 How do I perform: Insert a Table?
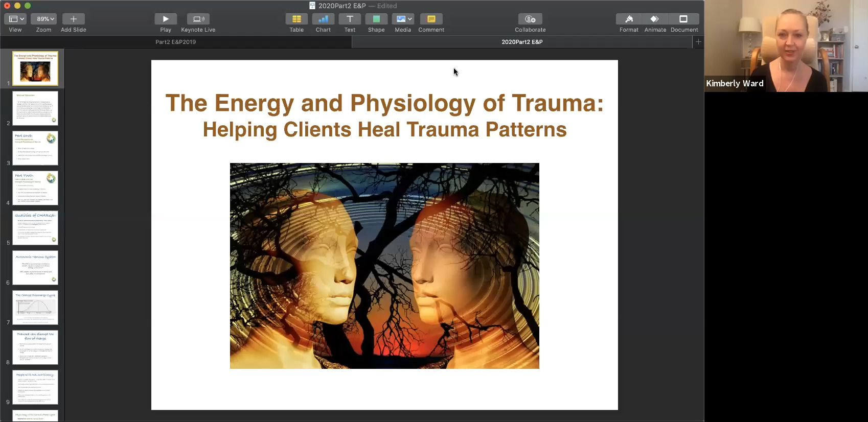[x=296, y=19]
